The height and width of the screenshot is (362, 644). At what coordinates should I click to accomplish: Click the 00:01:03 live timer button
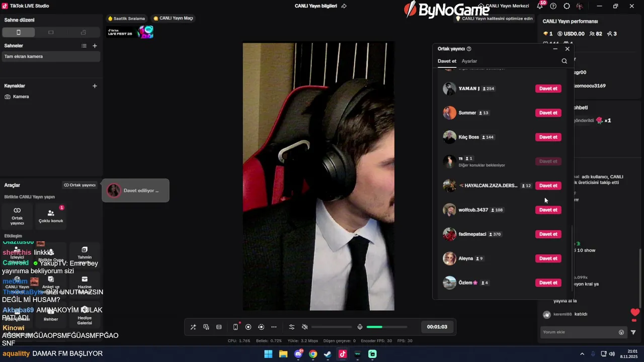pos(437,327)
